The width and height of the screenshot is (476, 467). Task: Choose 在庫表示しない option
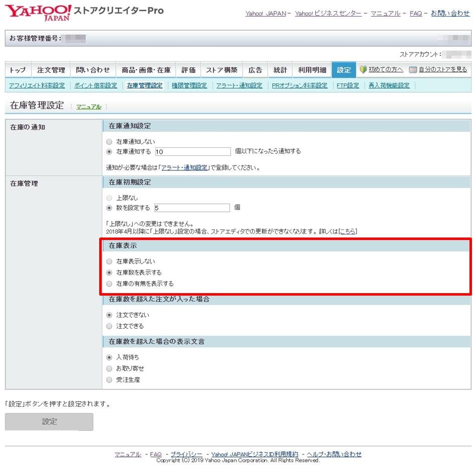tap(109, 262)
